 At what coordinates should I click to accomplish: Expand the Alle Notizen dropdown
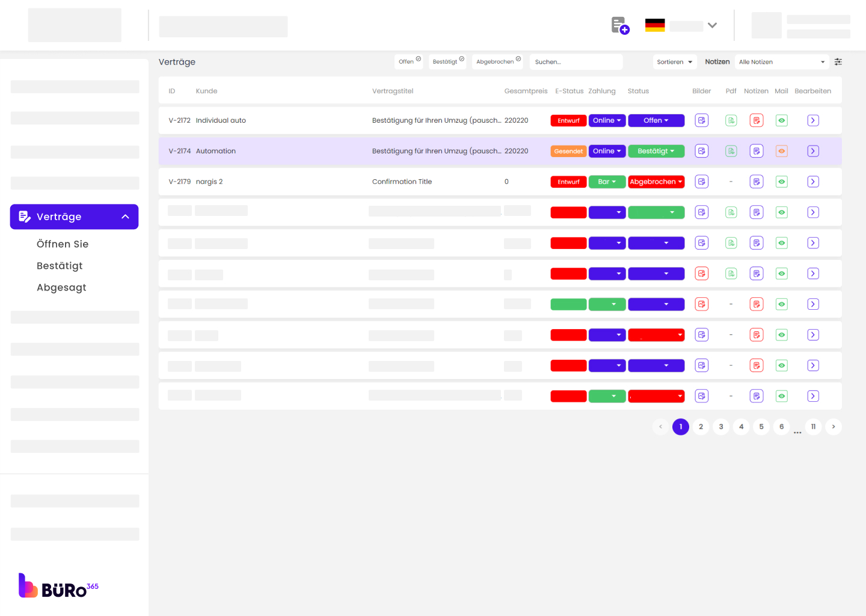click(x=781, y=62)
